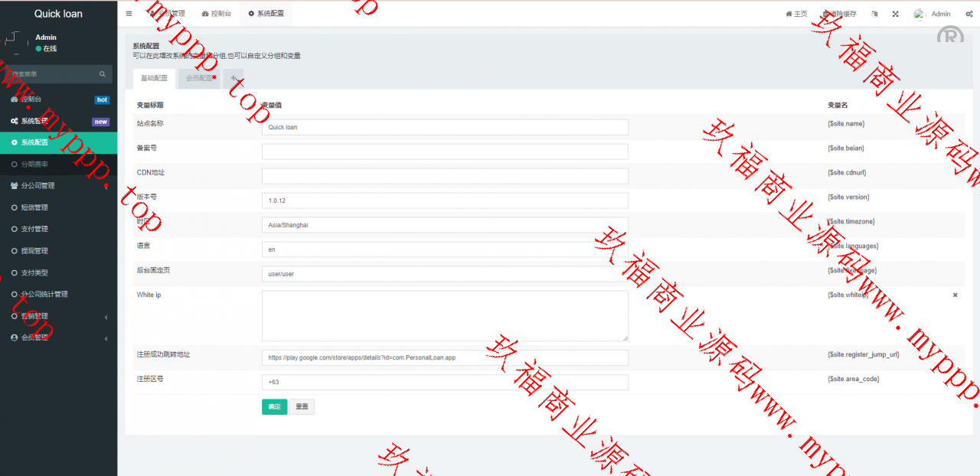Click the plus icon to add config group
The image size is (980, 476).
click(234, 78)
